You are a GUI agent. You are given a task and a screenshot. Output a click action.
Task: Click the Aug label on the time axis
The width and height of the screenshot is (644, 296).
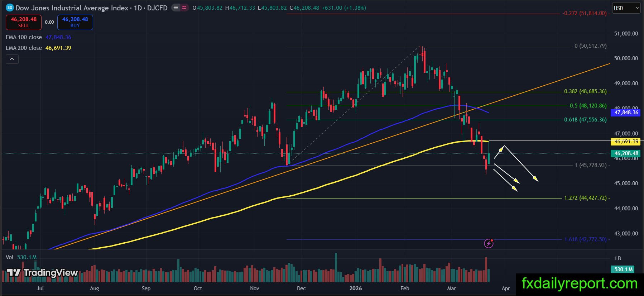coord(94,288)
